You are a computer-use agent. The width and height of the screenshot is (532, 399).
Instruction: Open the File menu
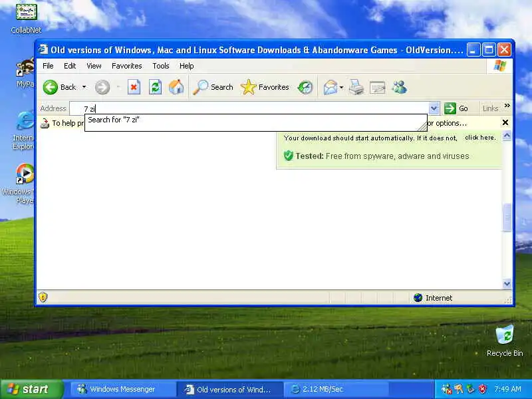[x=48, y=66]
